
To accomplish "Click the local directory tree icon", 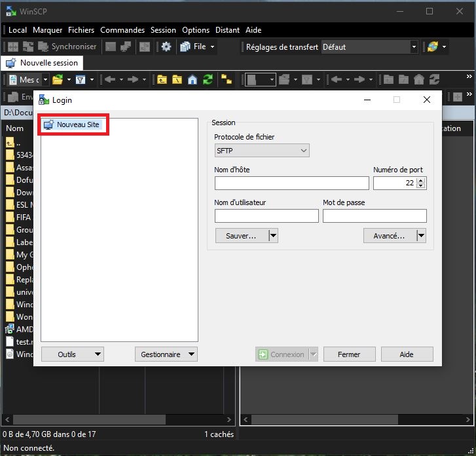I will pyautogui.click(x=226, y=80).
